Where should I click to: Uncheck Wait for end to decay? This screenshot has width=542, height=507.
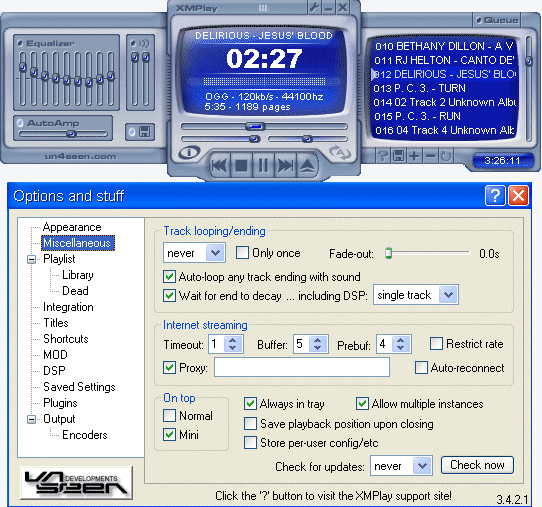[x=169, y=295]
